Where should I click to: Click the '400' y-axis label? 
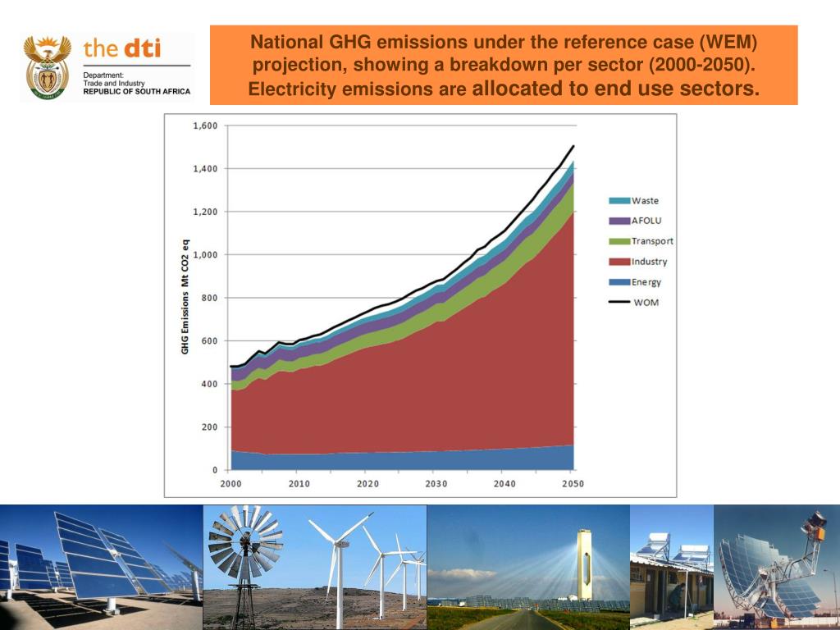[209, 384]
